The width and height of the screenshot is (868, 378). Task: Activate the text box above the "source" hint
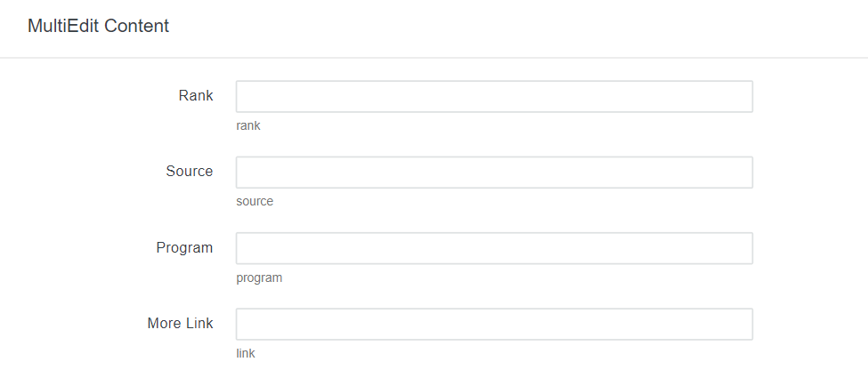click(494, 173)
